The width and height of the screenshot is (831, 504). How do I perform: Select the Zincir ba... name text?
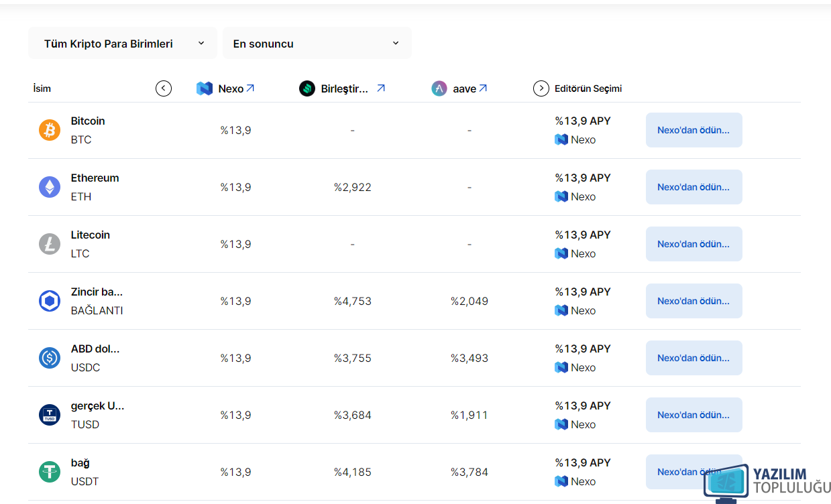click(x=97, y=292)
